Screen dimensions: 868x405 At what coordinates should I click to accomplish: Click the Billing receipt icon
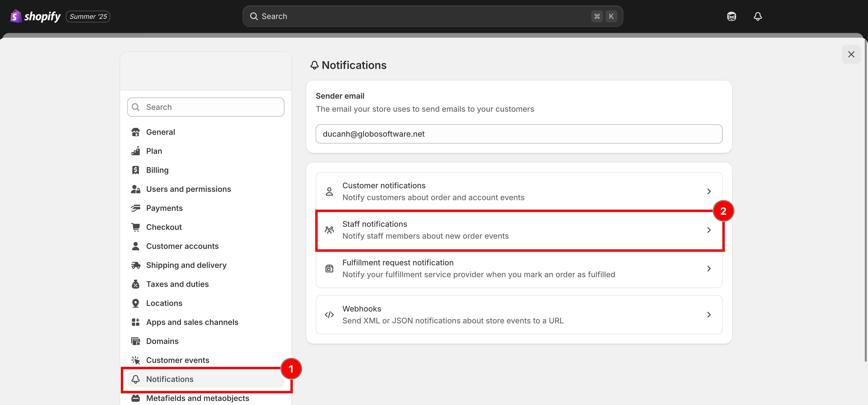[x=135, y=170]
